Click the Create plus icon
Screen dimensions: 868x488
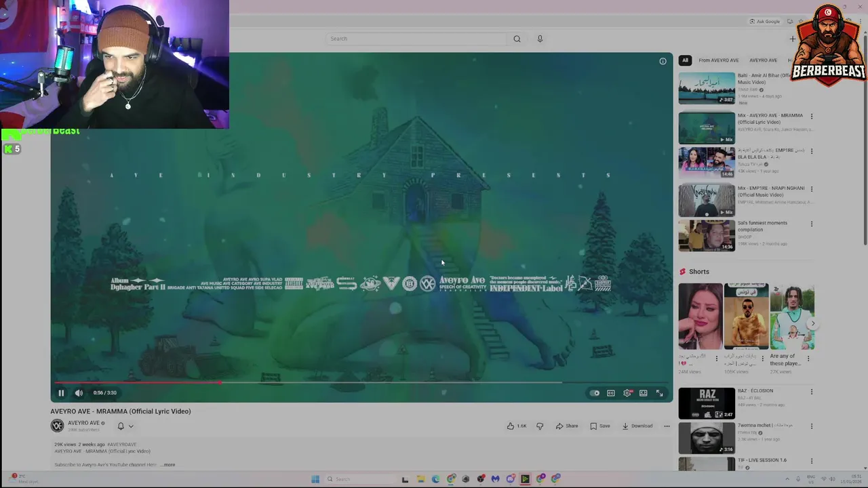click(x=792, y=39)
